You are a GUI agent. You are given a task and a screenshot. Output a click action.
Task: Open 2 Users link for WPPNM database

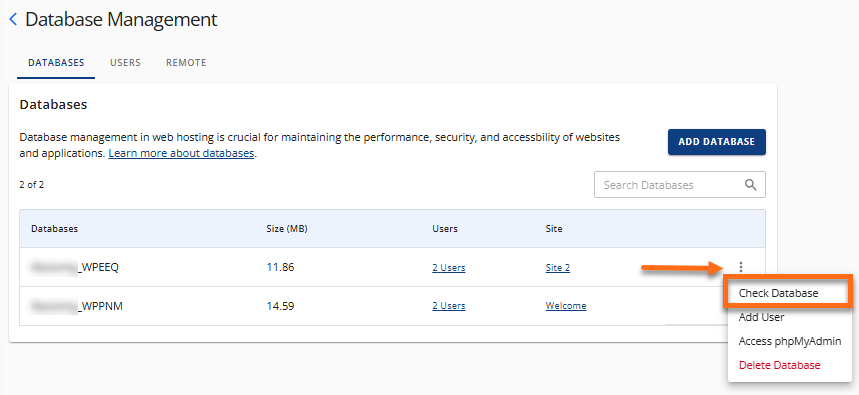449,306
